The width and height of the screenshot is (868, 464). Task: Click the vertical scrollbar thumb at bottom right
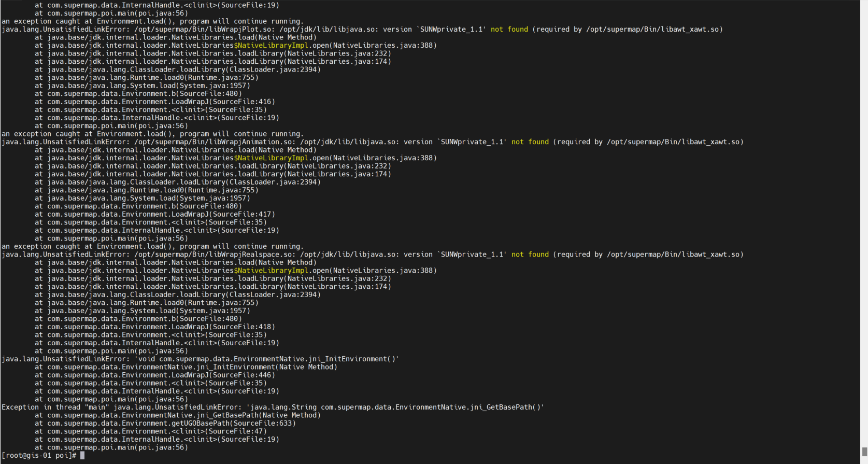[x=864, y=452]
